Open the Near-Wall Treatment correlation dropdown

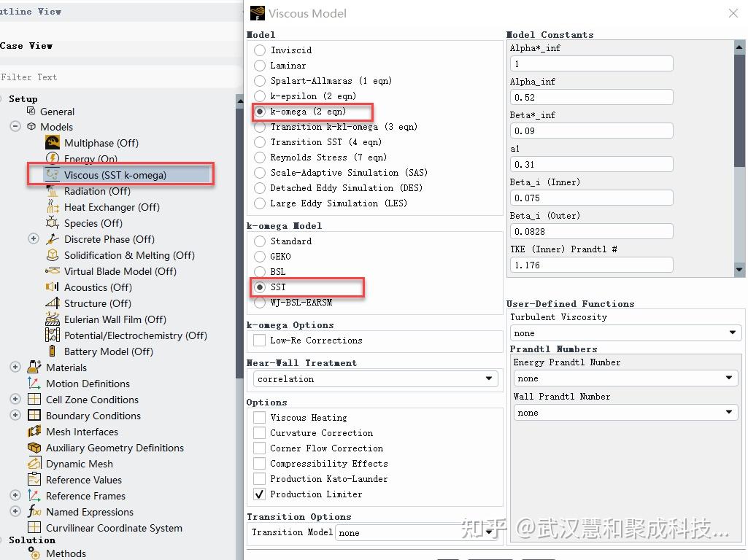pyautogui.click(x=375, y=379)
